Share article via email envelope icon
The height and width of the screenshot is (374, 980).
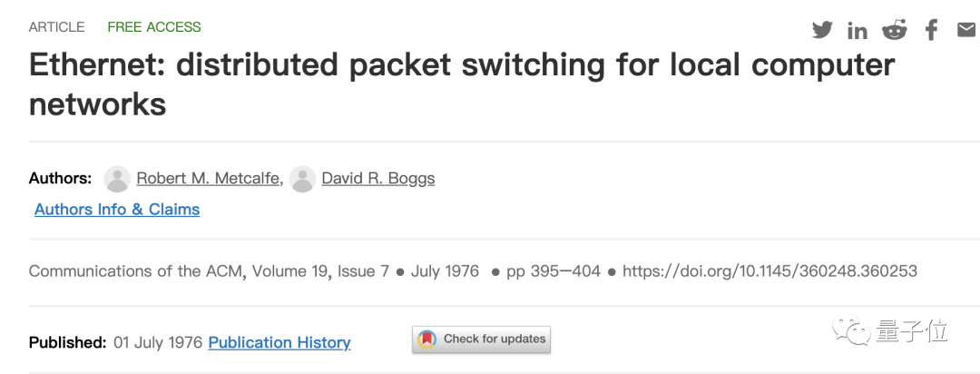click(967, 29)
